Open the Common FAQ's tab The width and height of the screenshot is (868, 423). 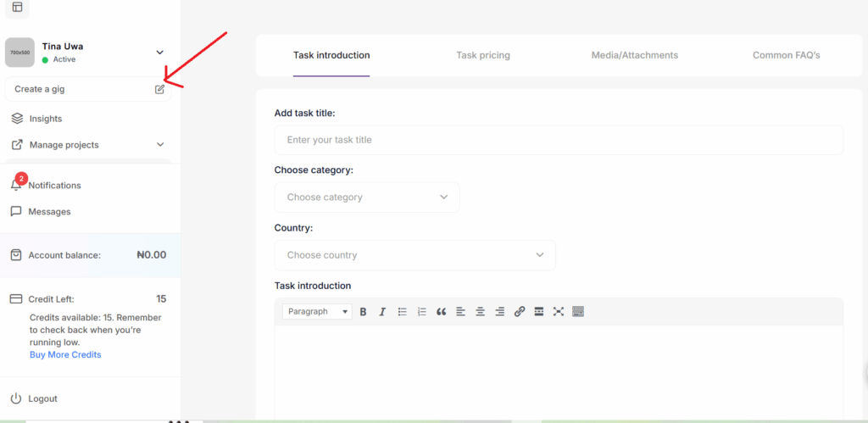pos(786,55)
